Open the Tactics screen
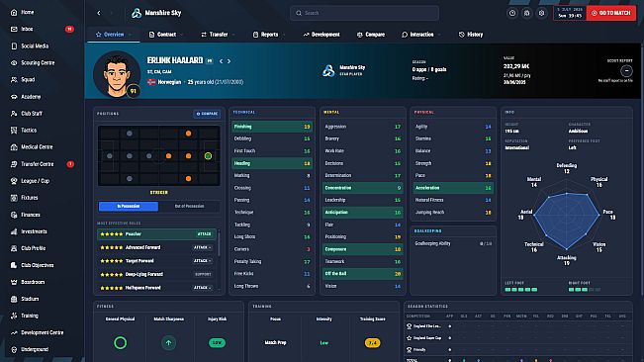This screenshot has height=362, width=644. pyautogui.click(x=29, y=131)
